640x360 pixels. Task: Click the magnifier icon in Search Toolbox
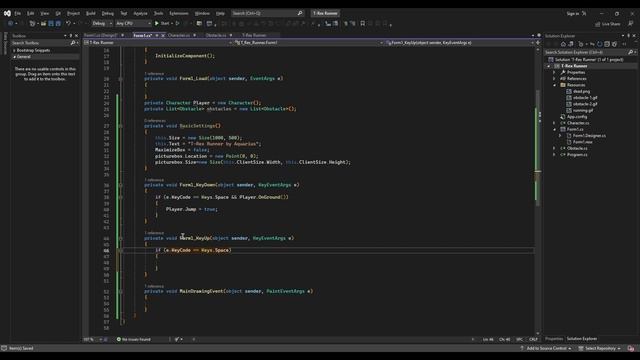coord(73,43)
